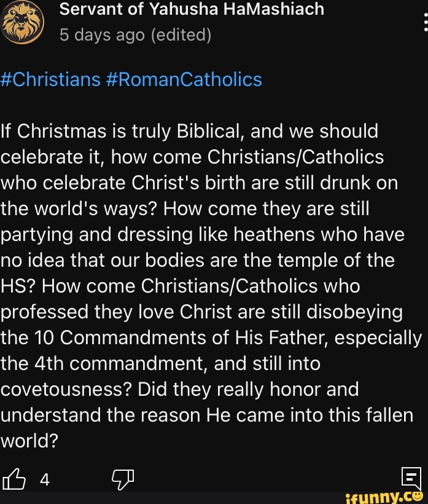This screenshot has height=504, width=428.
Task: Toggle your upvote off using thumbs-up
Action: (14, 479)
